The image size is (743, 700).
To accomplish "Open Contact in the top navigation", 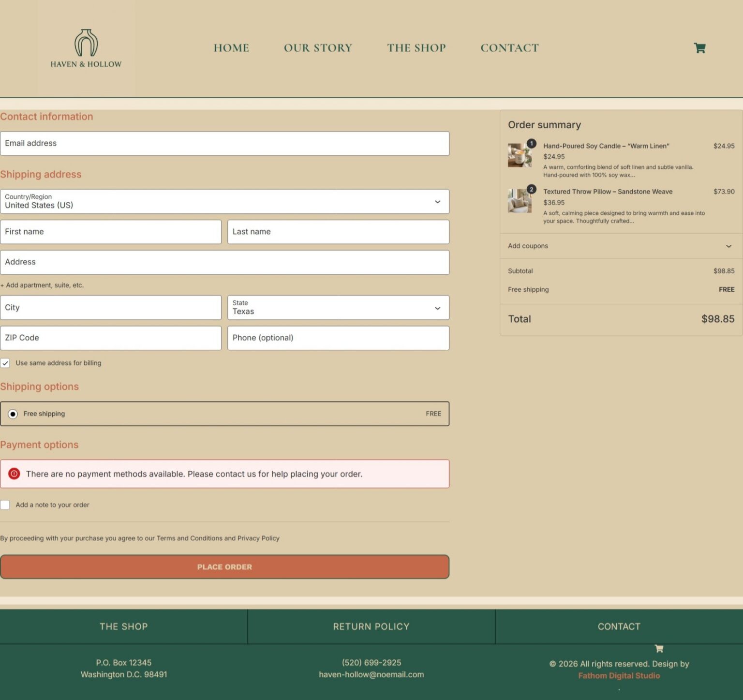I will 509,48.
